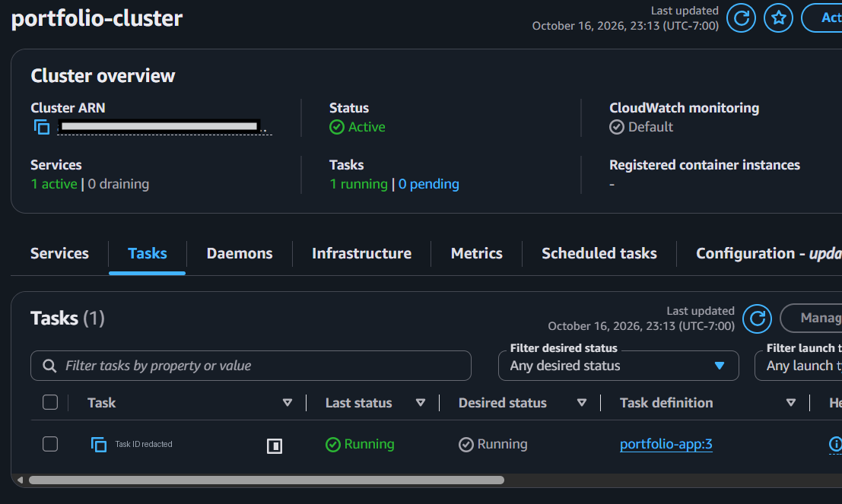
Task: Click the Cluster overview heading
Action: tap(103, 76)
